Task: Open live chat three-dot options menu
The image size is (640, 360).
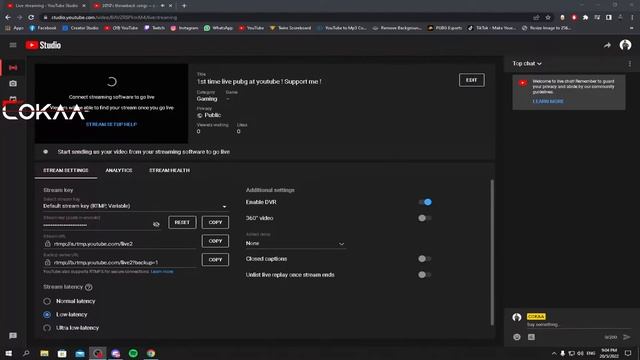Action: 629,64
